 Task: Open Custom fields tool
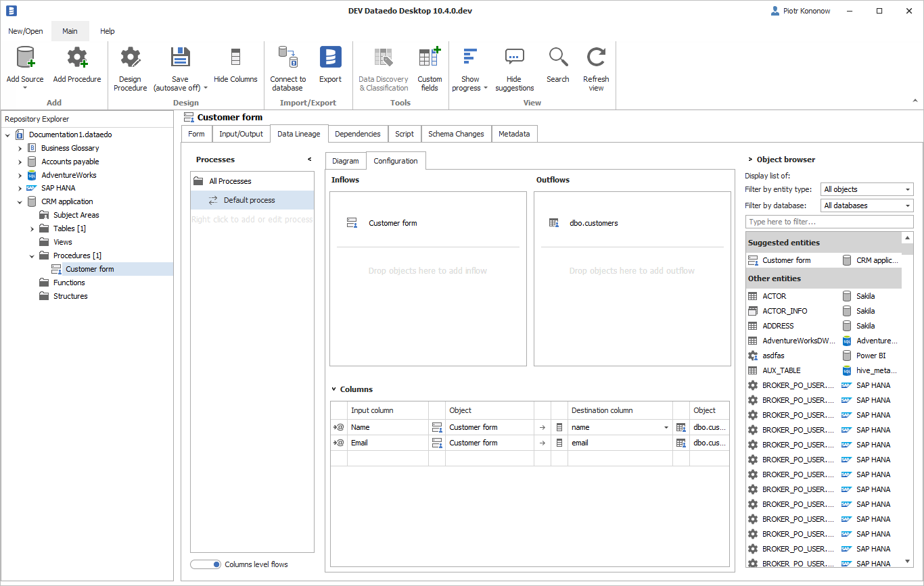click(x=430, y=58)
